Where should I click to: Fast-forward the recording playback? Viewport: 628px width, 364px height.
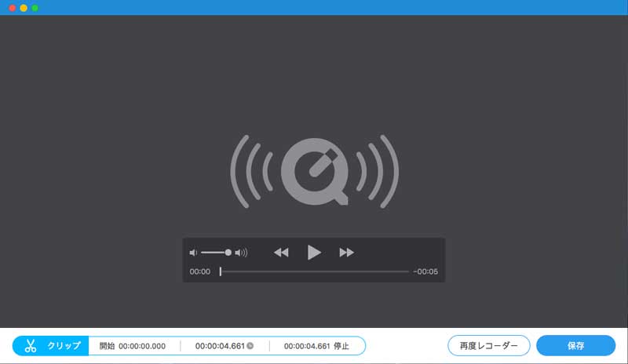tap(346, 253)
